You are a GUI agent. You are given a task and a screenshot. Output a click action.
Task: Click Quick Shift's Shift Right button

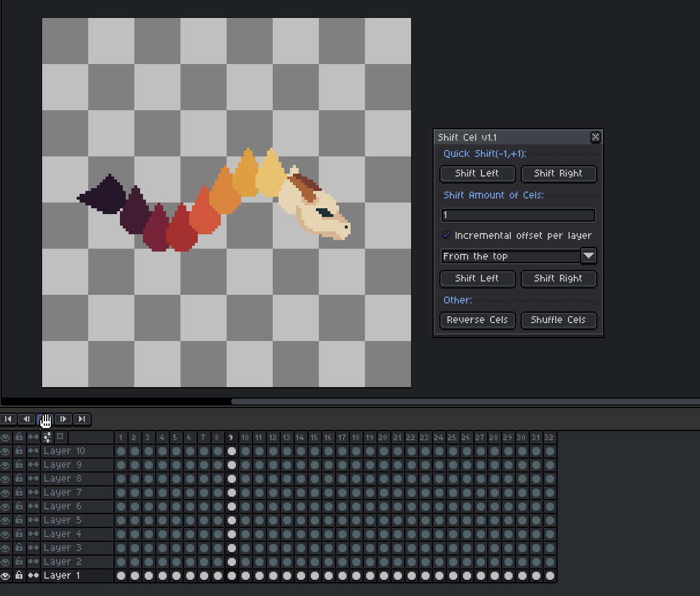(559, 174)
